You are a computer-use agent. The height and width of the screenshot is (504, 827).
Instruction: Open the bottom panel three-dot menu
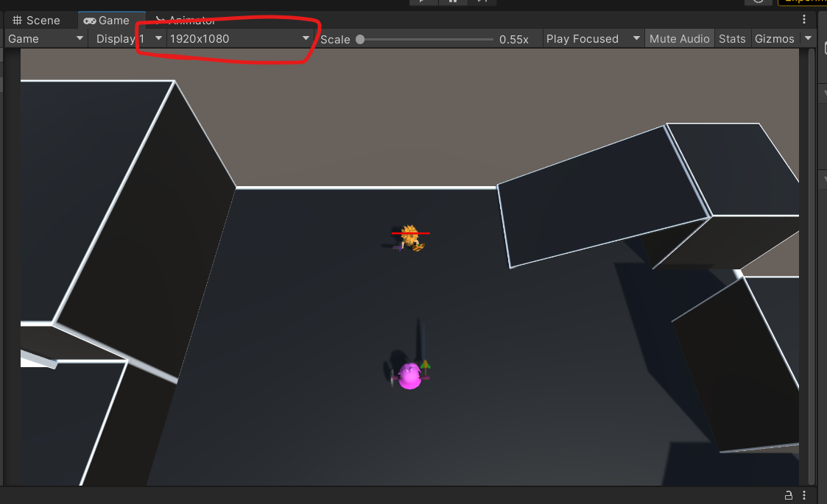point(803,495)
